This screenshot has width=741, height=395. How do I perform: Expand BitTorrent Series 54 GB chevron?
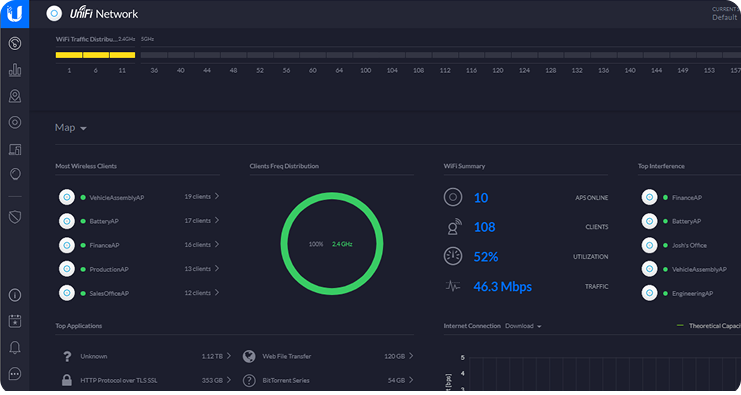coord(411,380)
